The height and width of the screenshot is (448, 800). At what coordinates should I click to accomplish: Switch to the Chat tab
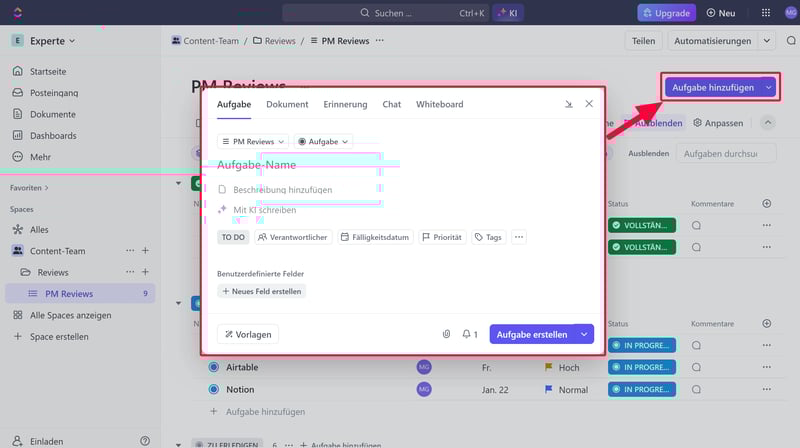pyautogui.click(x=392, y=104)
